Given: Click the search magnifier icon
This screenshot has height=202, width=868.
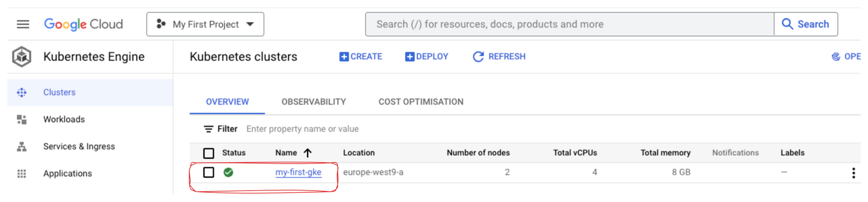Looking at the screenshot, I should (x=787, y=24).
